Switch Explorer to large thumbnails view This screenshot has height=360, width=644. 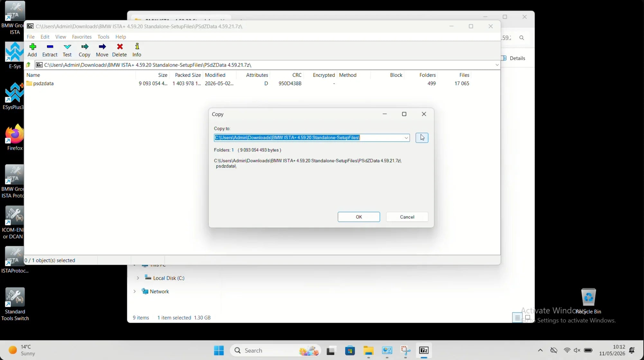tap(528, 318)
